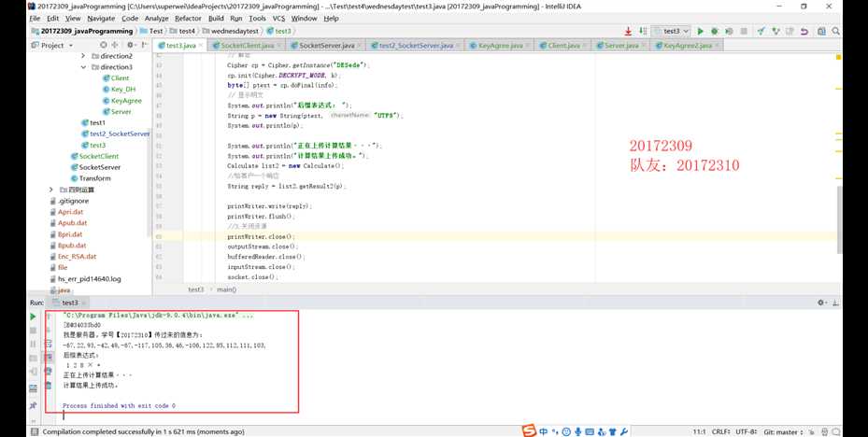Pause output icon in Run panel
Image resolution: width=868 pixels, height=437 pixels.
click(x=33, y=344)
